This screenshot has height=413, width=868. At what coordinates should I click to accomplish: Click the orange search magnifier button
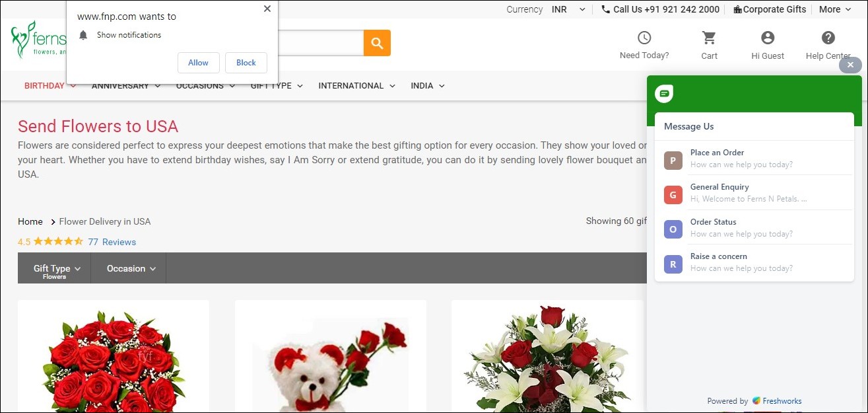(x=377, y=43)
